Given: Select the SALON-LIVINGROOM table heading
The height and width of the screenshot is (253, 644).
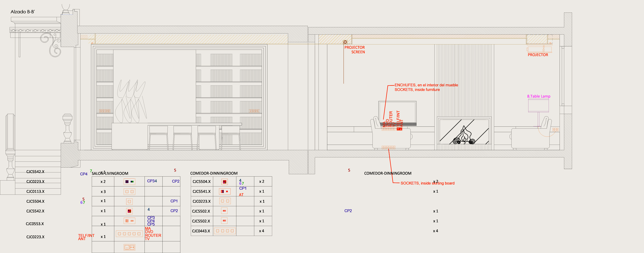Looking at the screenshot, I should 110,173.
